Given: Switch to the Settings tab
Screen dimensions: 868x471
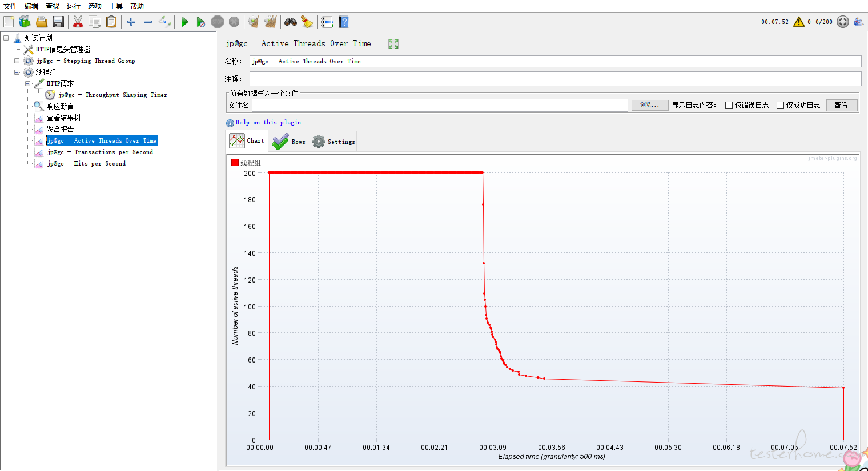Looking at the screenshot, I should (x=333, y=142).
